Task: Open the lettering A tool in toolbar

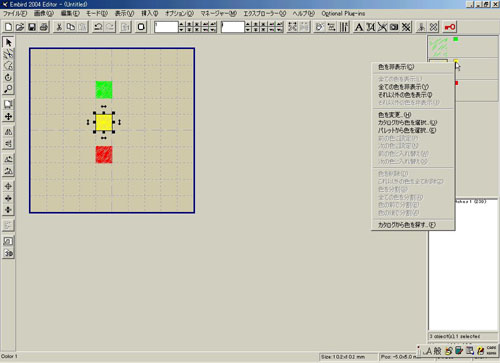Action: tap(359, 27)
